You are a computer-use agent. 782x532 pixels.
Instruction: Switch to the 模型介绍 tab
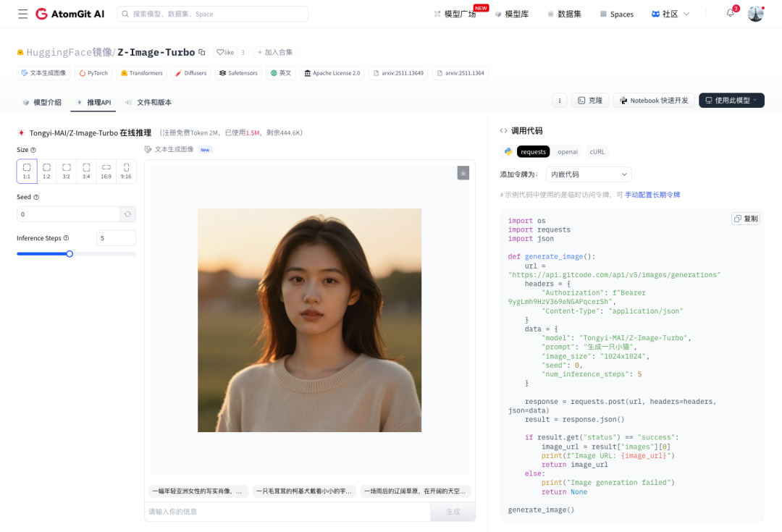coord(47,102)
